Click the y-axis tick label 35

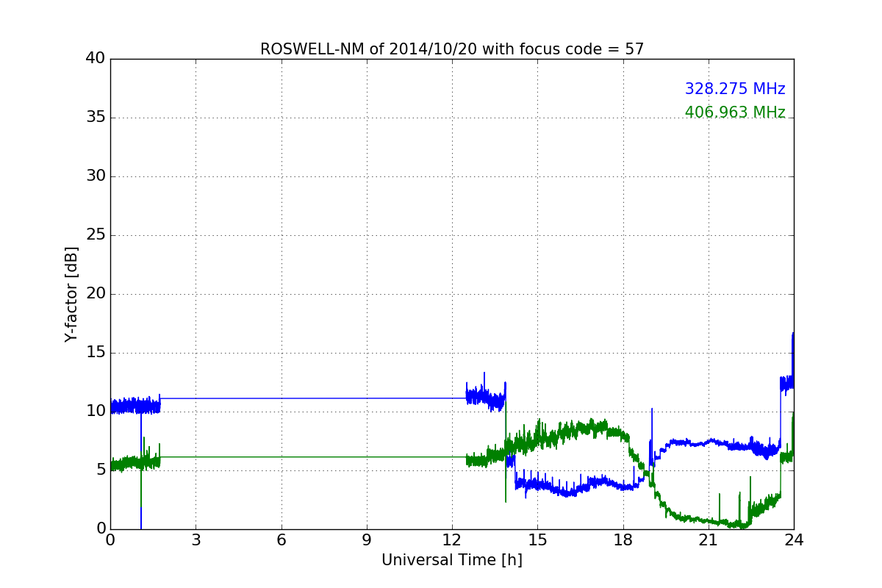point(96,118)
